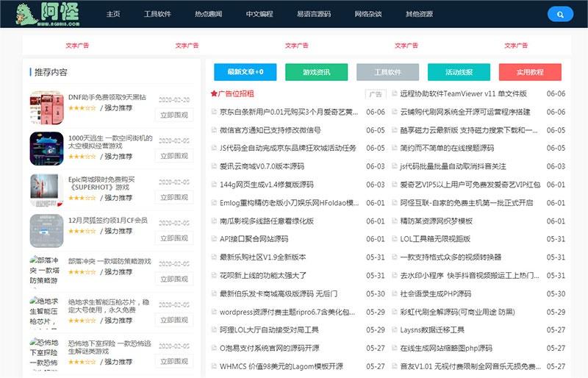Image resolution: width=588 pixels, height=378 pixels.
Task: Click the red star next to 广告位招租
Action: pyautogui.click(x=214, y=94)
